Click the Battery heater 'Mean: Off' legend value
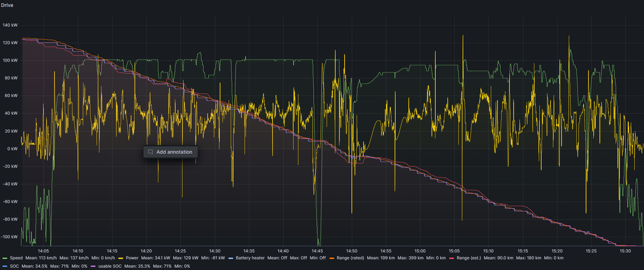Viewport: 644px width, 270px height. click(277, 258)
